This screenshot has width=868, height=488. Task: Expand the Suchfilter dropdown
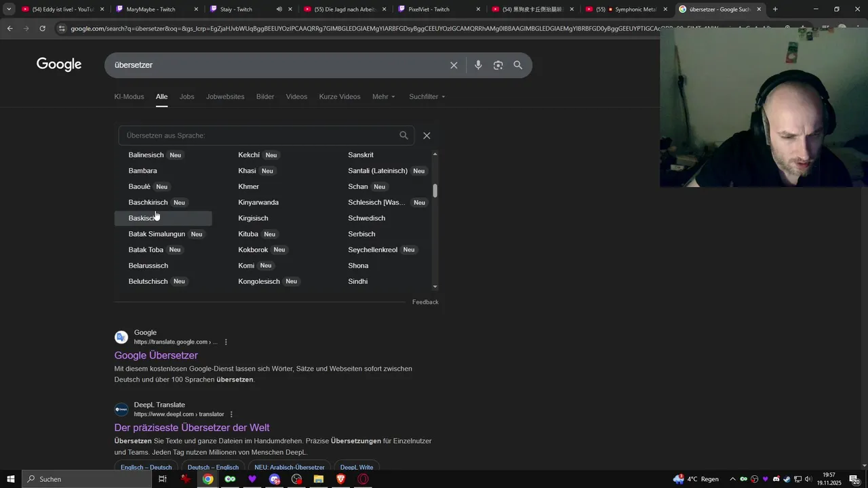pyautogui.click(x=427, y=97)
